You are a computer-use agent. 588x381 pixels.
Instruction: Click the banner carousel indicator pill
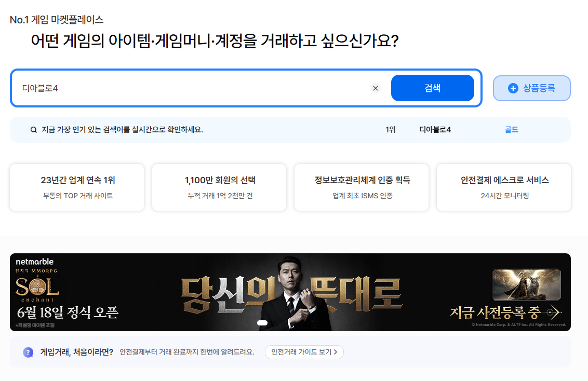point(262,322)
